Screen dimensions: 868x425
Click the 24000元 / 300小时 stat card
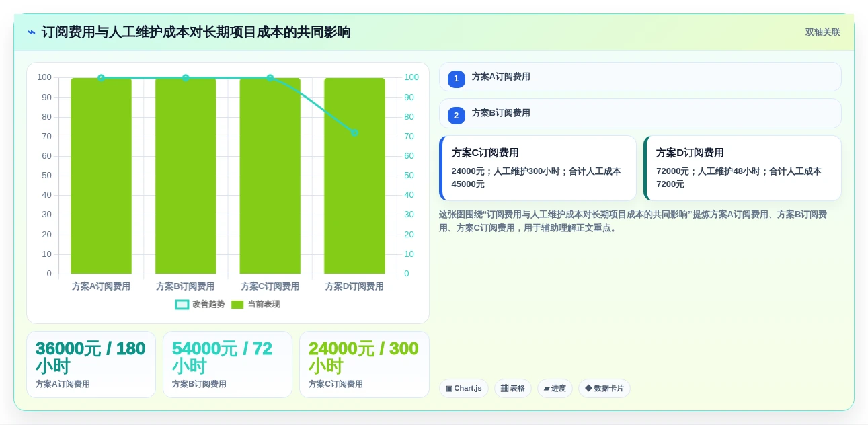364,364
